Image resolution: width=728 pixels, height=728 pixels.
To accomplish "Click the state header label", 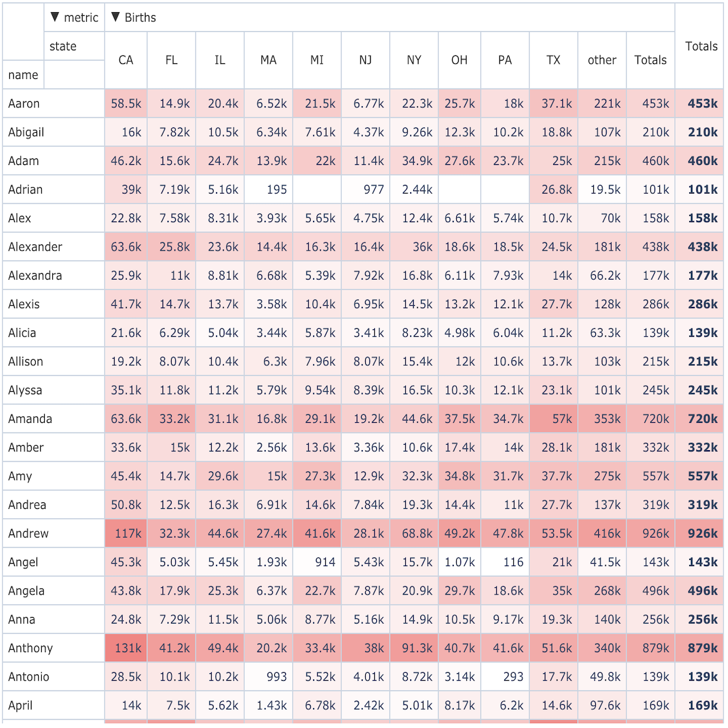I will 63,46.
